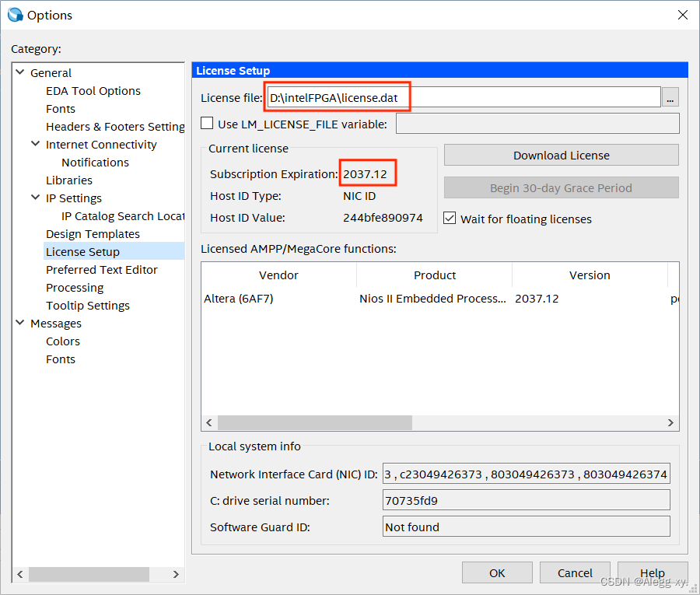Click the LM_LICENSE_FILE variable text field
The width and height of the screenshot is (700, 595).
coord(537,124)
